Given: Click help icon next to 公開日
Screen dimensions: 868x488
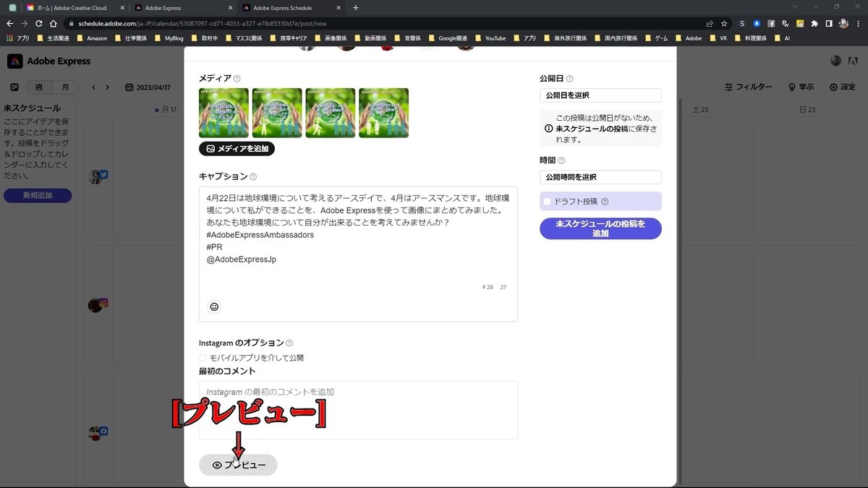Looking at the screenshot, I should 569,79.
